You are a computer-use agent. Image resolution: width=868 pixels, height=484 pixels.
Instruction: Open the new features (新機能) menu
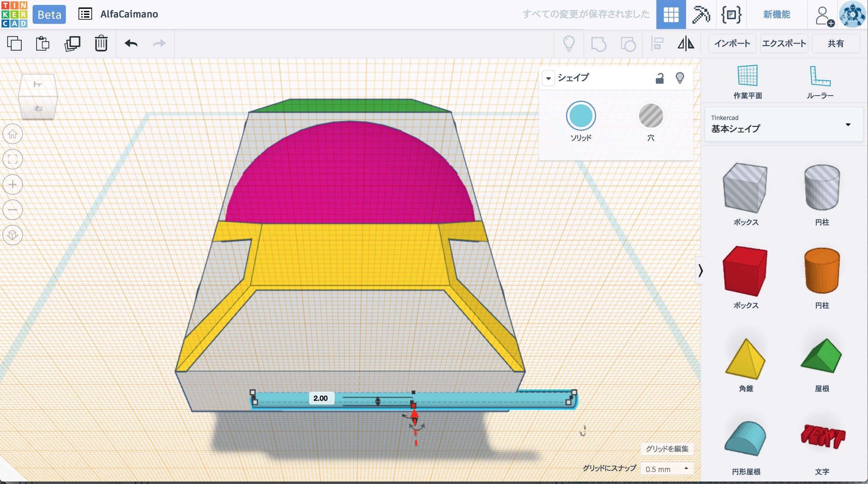776,14
